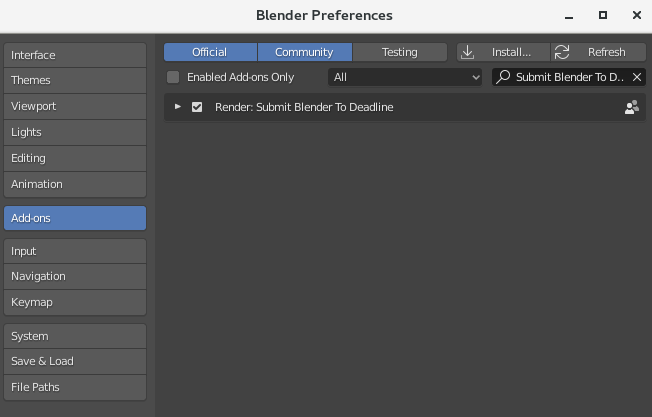The height and width of the screenshot is (417, 652).
Task: Enable the Testing add-ons filter
Action: click(400, 52)
